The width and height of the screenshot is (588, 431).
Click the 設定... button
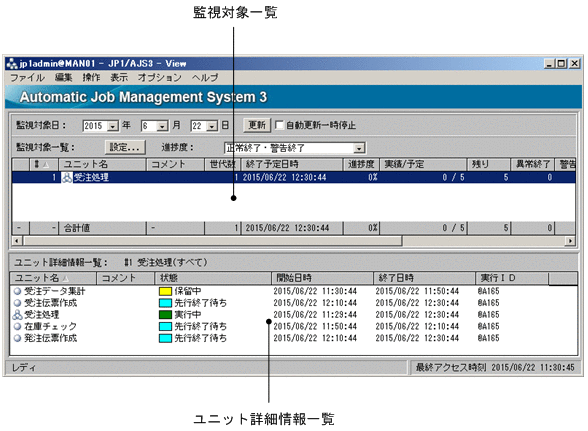point(125,147)
